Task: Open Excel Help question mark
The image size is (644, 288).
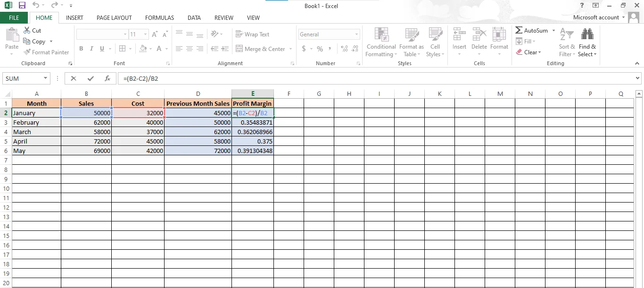Action: (582, 5)
